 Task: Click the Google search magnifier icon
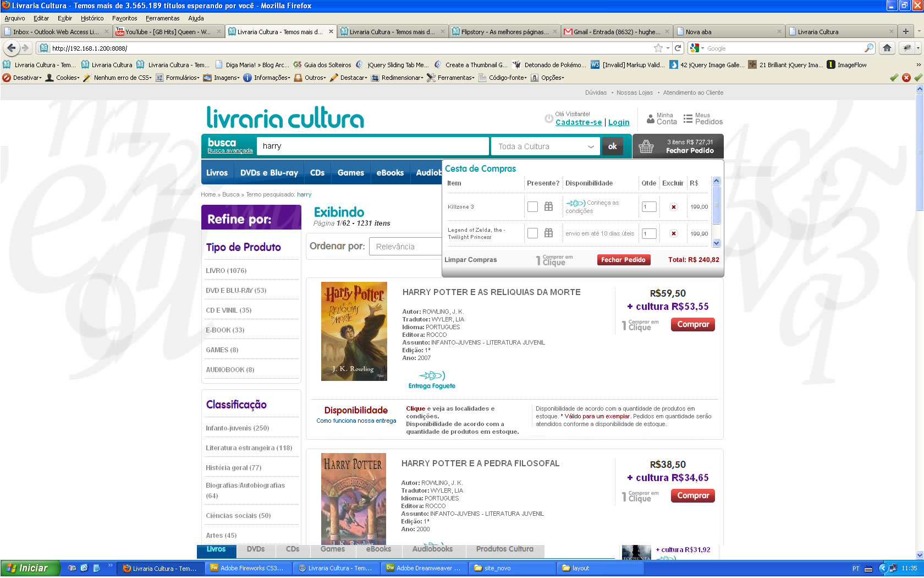[869, 48]
